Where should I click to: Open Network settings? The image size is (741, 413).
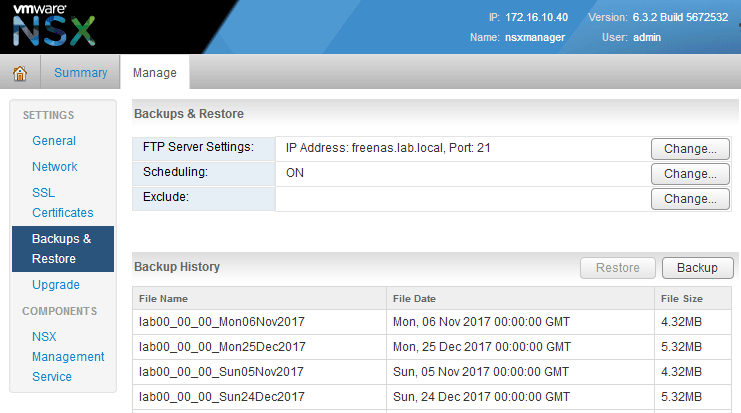55,167
